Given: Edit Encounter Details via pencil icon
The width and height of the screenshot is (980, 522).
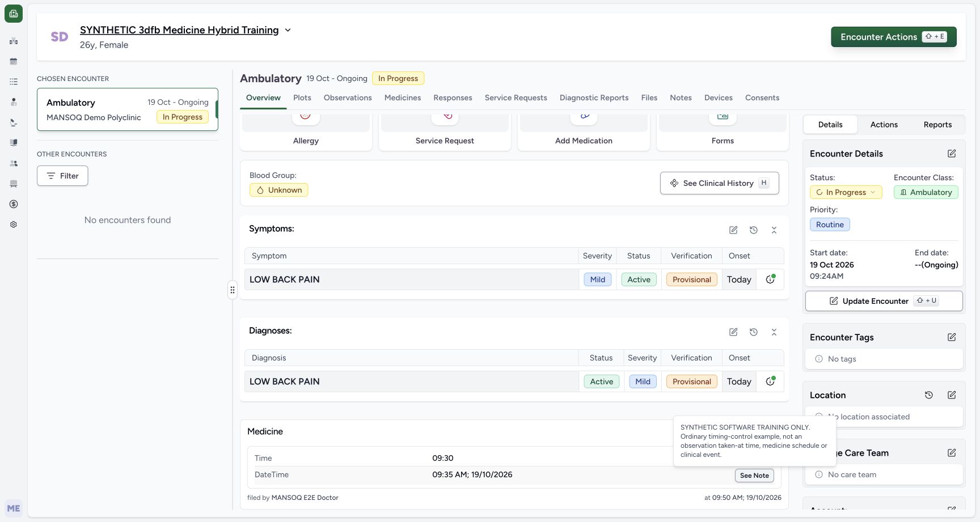Looking at the screenshot, I should click(952, 154).
